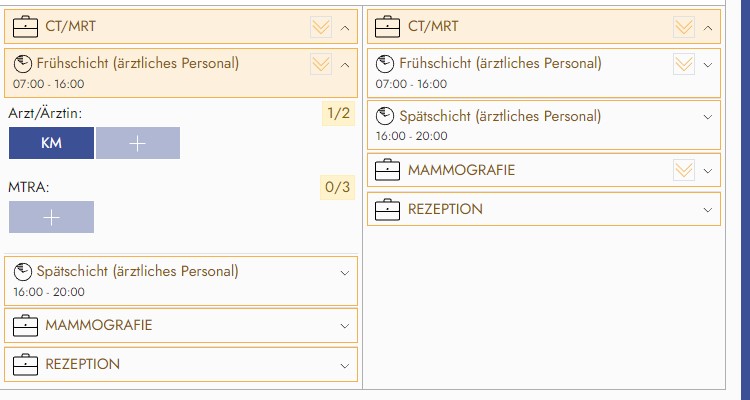Select the assigned doctor KM button
The width and height of the screenshot is (750, 400).
click(51, 143)
